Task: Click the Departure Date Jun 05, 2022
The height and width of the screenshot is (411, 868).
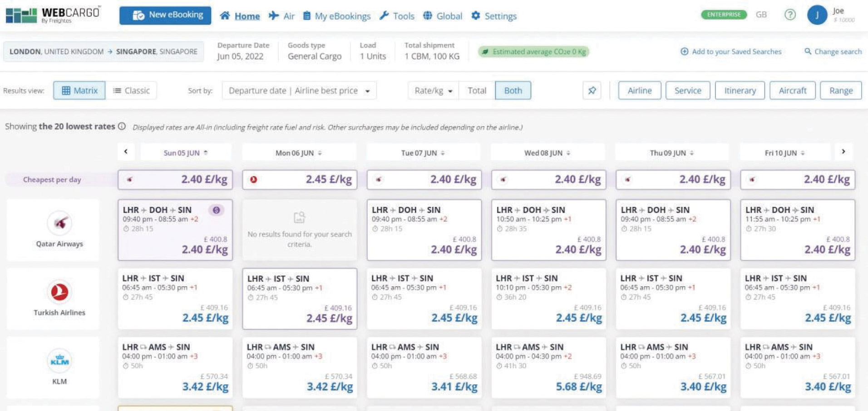Action: 243,51
